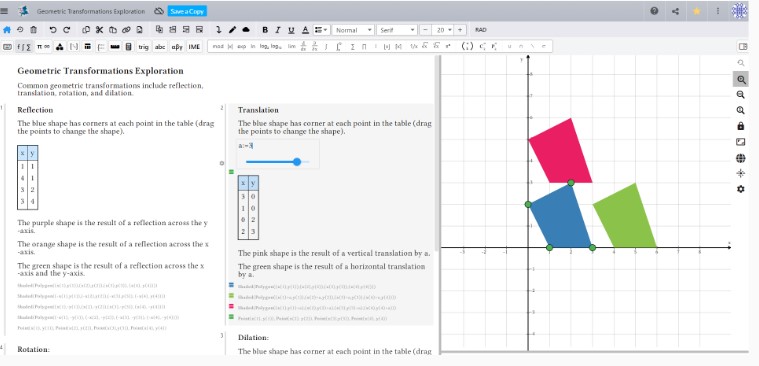Click the globe icon in graph sidebar
The width and height of the screenshot is (759, 366).
741,158
